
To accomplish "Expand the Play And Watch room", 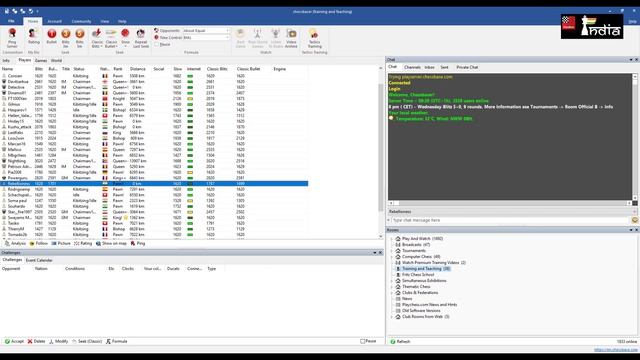I will 392,239.
